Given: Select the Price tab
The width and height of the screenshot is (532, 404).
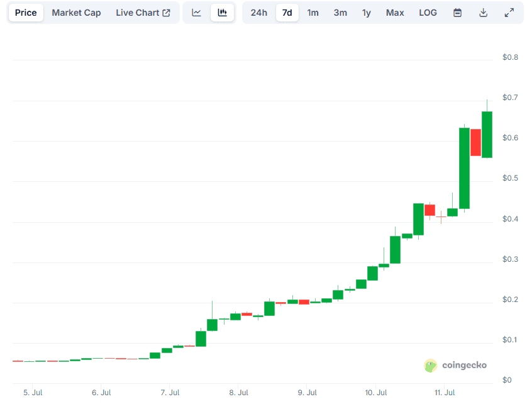Looking at the screenshot, I should [25, 13].
